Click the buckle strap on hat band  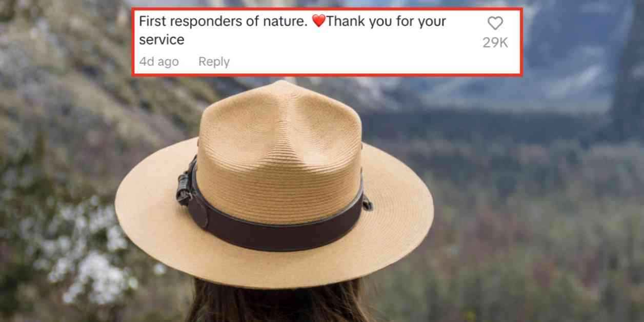(184, 186)
